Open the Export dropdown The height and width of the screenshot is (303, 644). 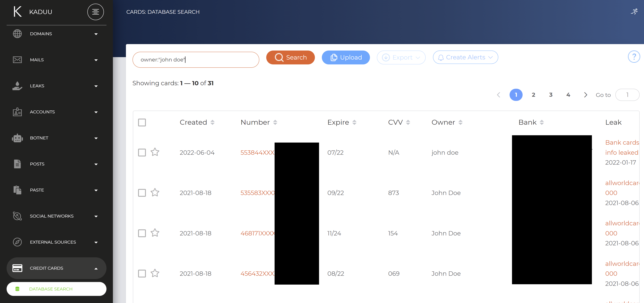pos(401,57)
